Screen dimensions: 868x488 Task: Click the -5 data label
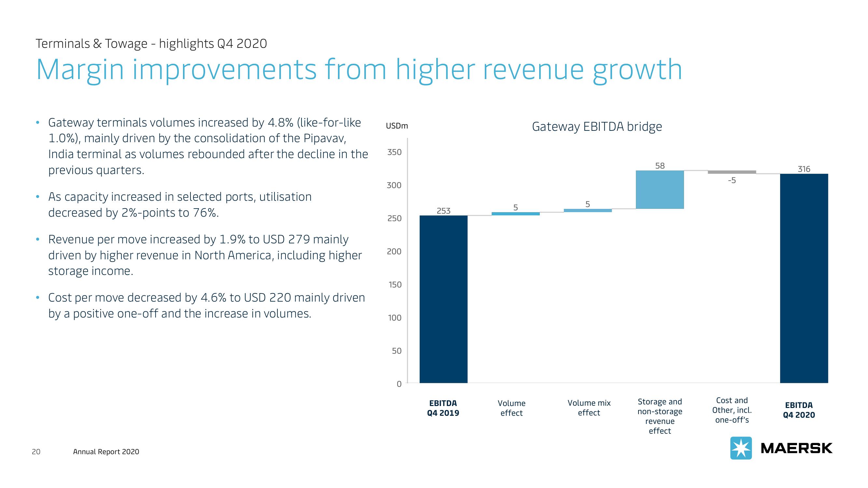732,181
